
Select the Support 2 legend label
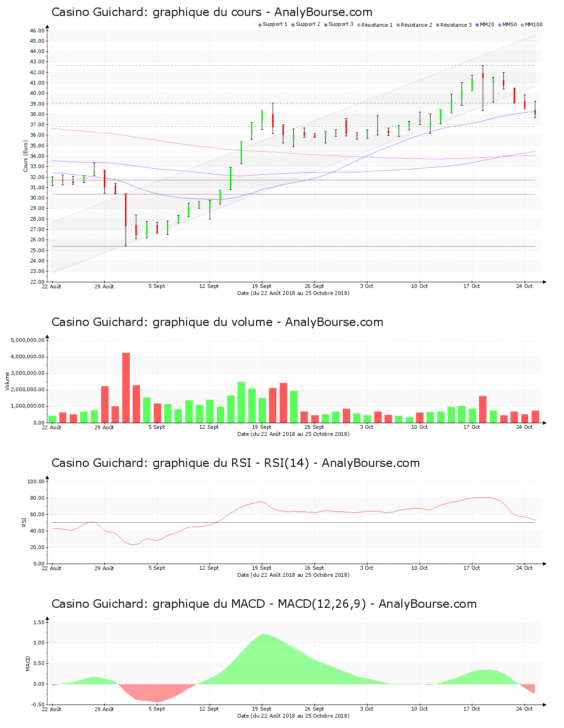[x=308, y=24]
